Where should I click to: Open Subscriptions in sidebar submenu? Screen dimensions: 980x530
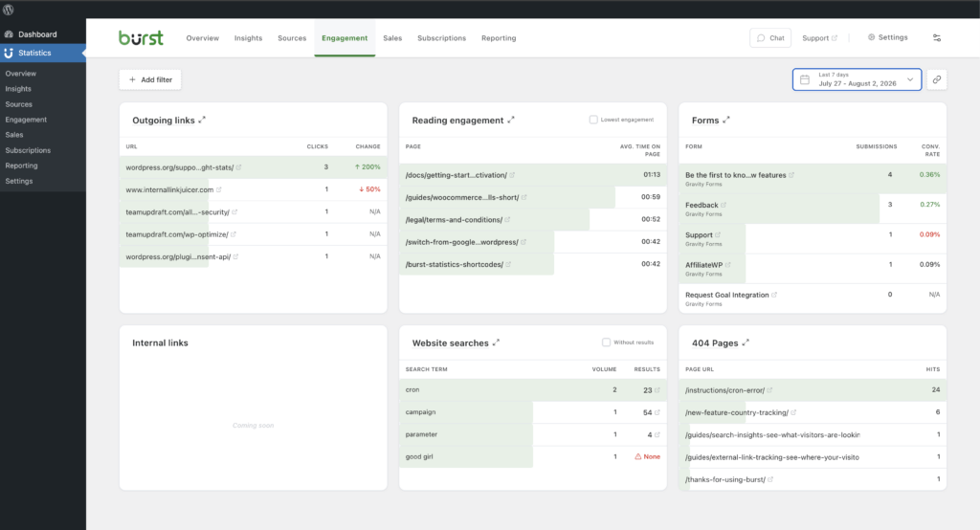(28, 150)
